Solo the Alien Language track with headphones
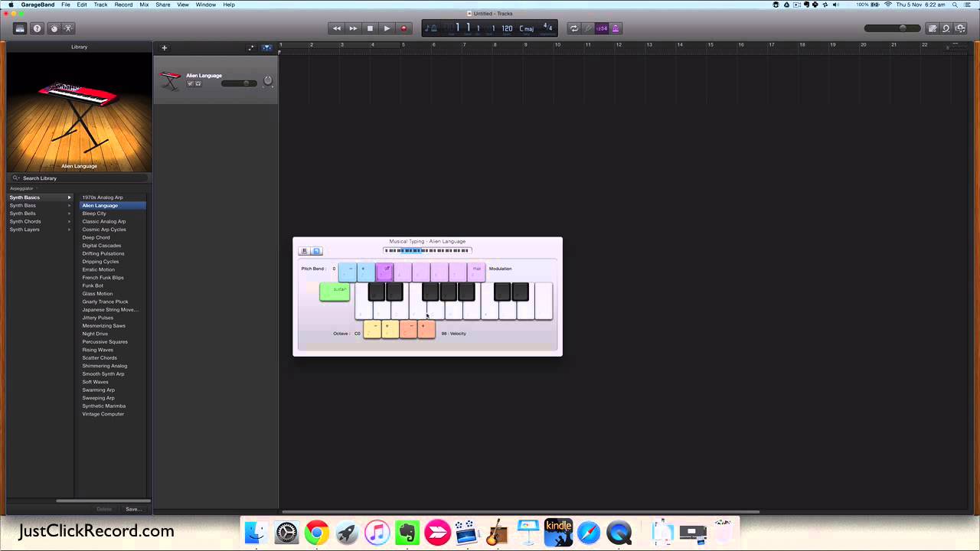This screenshot has height=551, width=980. coord(198,83)
